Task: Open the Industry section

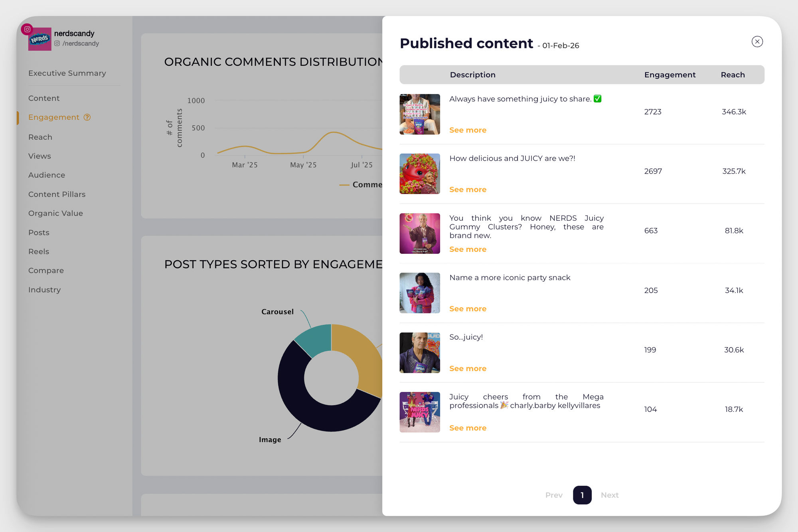Action: 44,289
